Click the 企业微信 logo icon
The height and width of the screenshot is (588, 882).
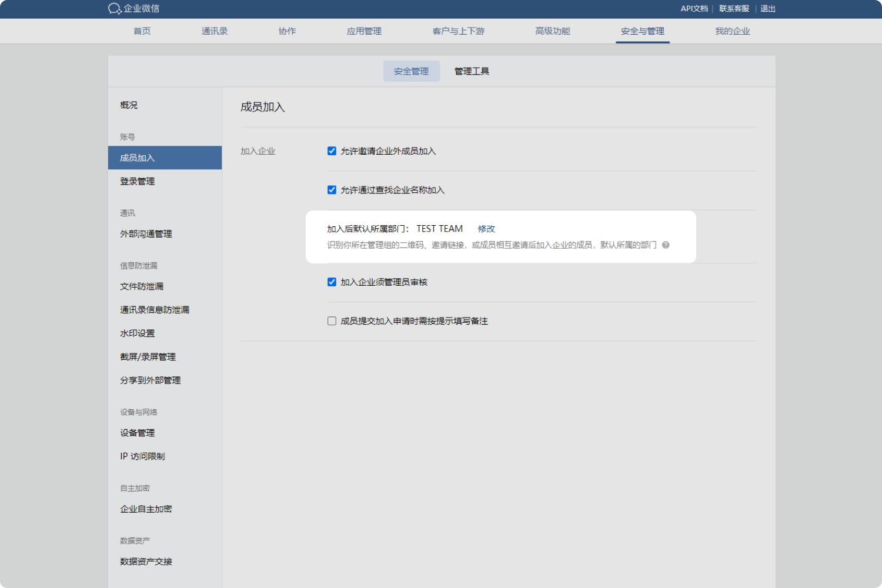(x=115, y=9)
